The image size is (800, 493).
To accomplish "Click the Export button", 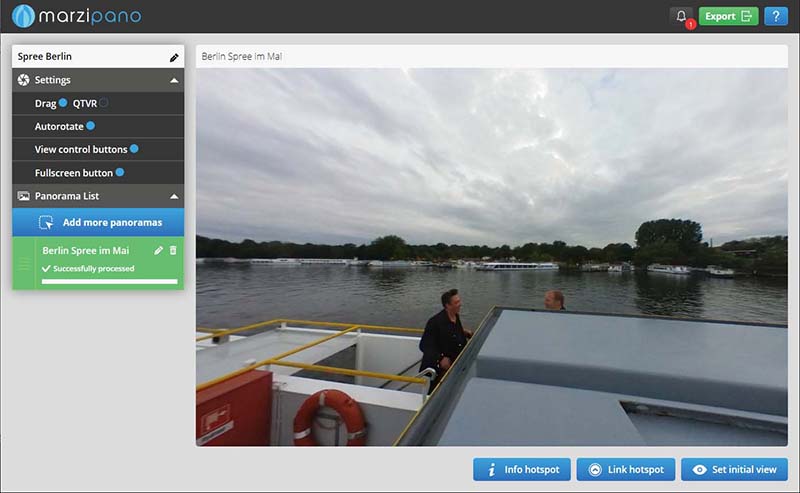I will (728, 16).
